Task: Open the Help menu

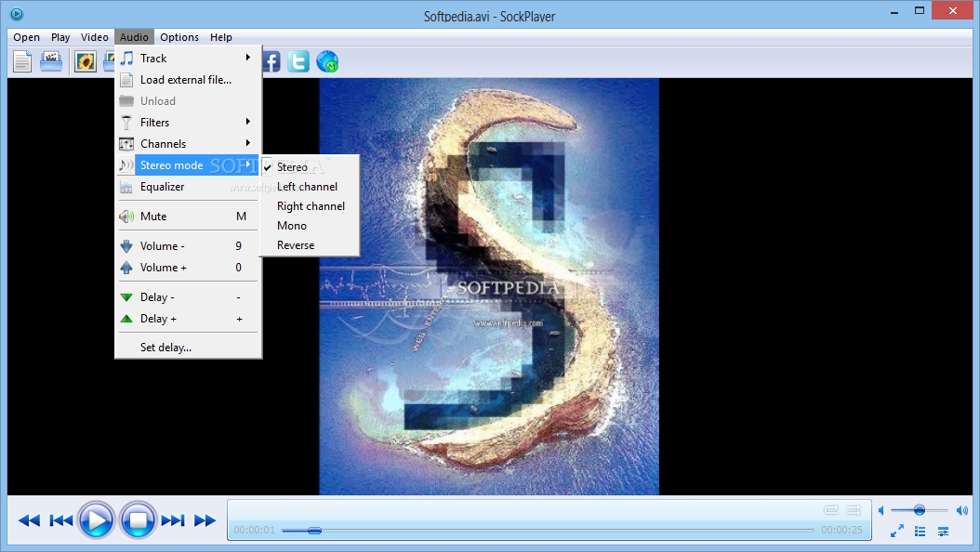Action: point(220,37)
